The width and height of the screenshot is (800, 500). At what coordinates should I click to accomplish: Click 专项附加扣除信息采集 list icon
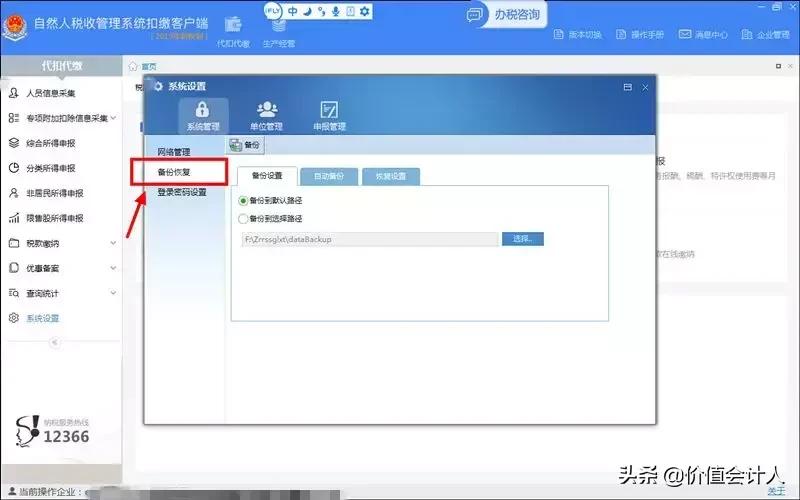click(14, 118)
